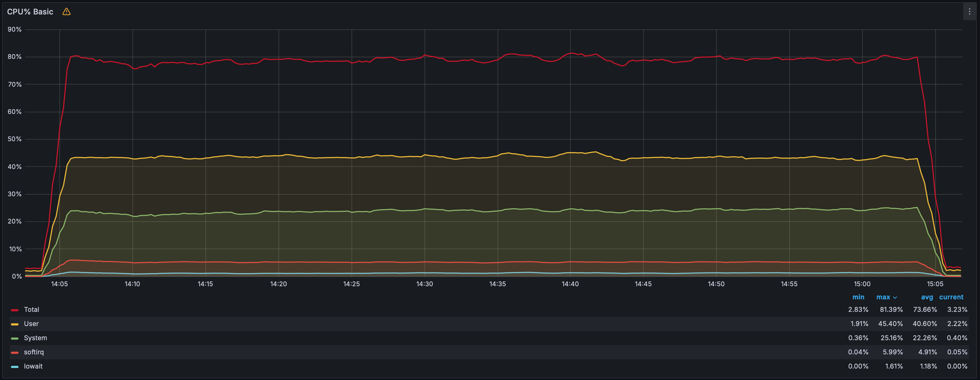Toggle the Total series in legend

coord(32,310)
